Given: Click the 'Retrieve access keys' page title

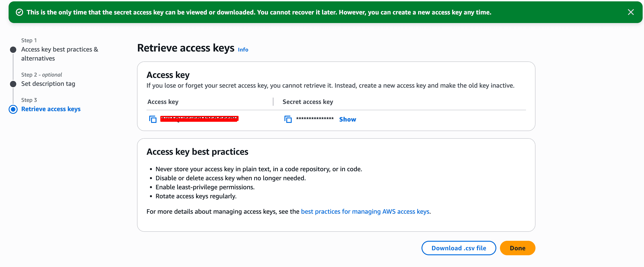Looking at the screenshot, I should coord(186,48).
